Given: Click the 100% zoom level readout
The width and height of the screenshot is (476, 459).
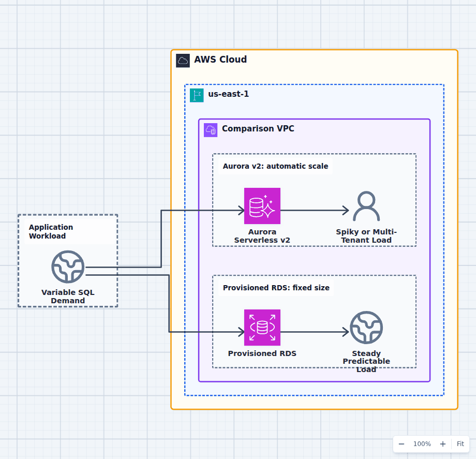Looking at the screenshot, I should click(x=422, y=444).
